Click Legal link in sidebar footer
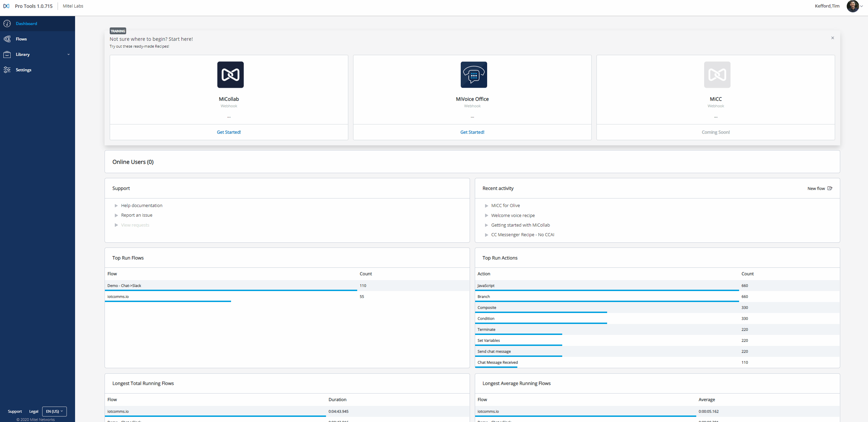The height and width of the screenshot is (422, 868). pyautogui.click(x=34, y=411)
